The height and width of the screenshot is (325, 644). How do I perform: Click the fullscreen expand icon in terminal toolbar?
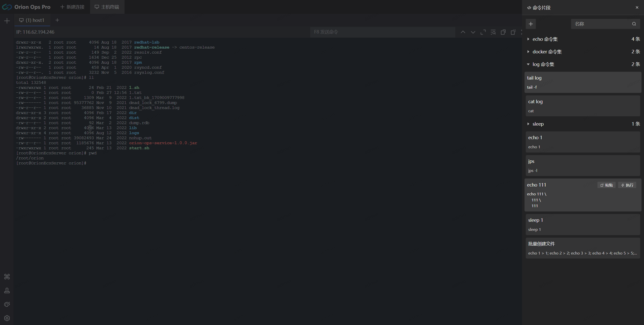[x=483, y=32]
